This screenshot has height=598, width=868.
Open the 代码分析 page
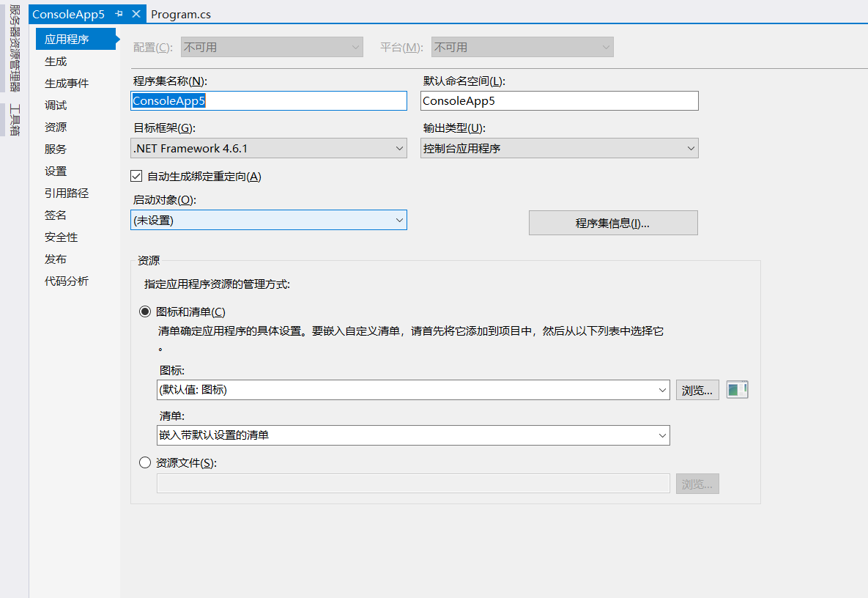pyautogui.click(x=67, y=281)
